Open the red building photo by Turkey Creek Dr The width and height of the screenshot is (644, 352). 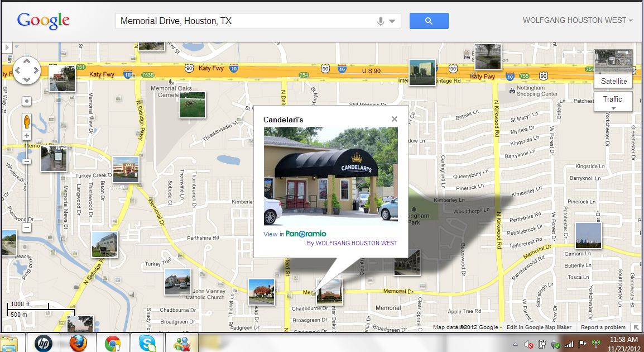pos(126,170)
